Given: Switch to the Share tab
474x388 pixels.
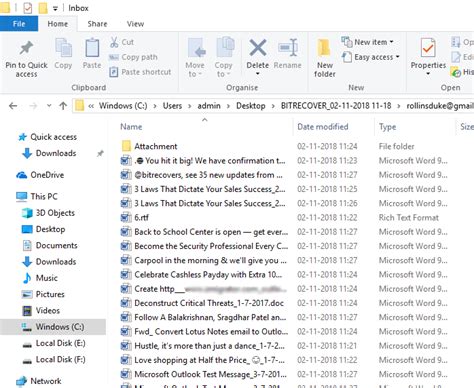Looking at the screenshot, I should click(97, 24).
